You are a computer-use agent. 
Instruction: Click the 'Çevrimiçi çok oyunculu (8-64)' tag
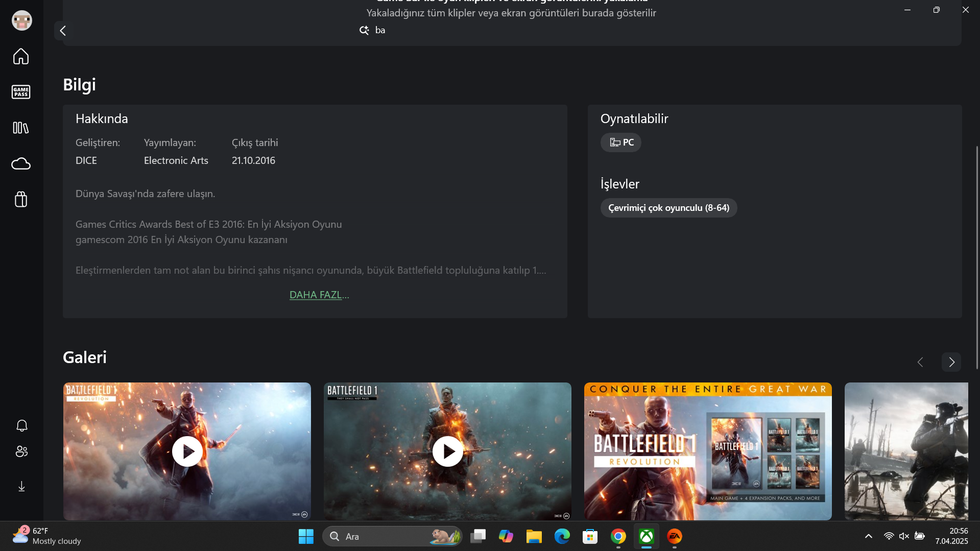[x=668, y=208]
